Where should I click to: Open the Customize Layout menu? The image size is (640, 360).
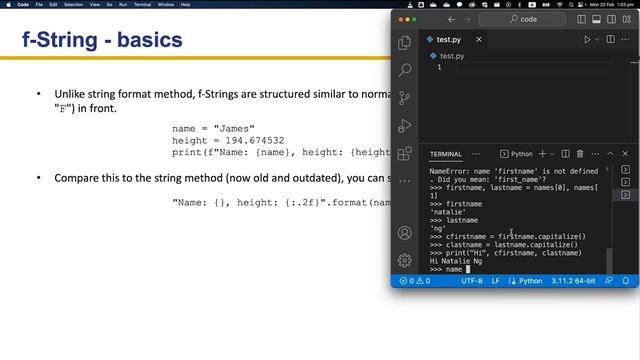coord(627,19)
